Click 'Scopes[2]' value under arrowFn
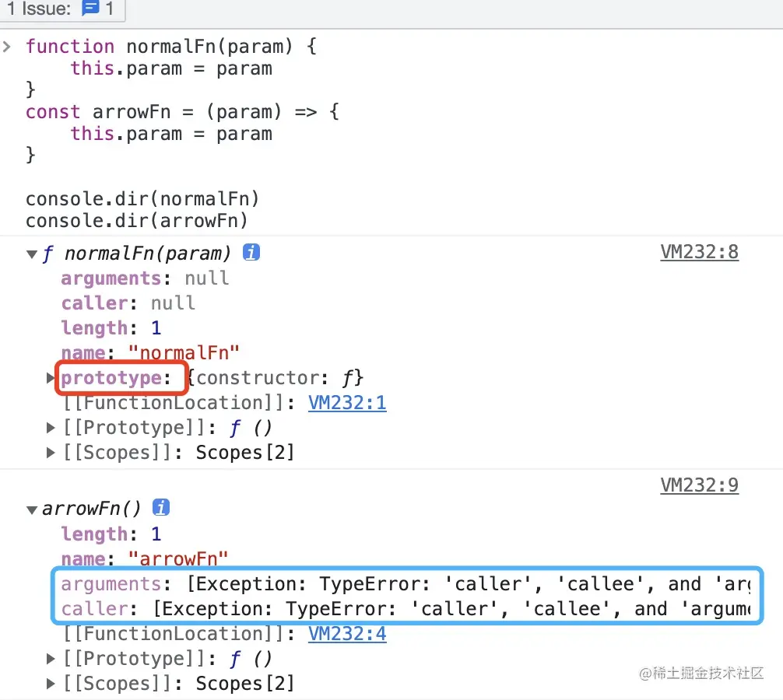Viewport: 783px width, 700px height. click(x=245, y=684)
